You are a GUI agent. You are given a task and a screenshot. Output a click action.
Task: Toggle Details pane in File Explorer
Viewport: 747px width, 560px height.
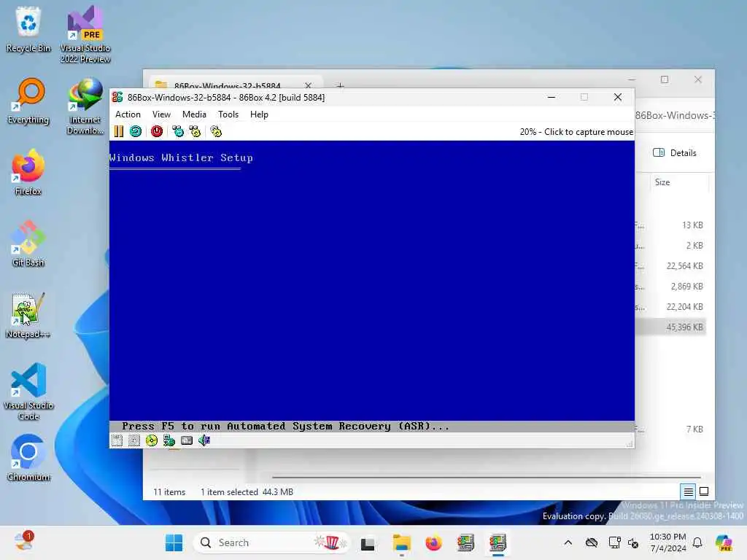tap(675, 153)
